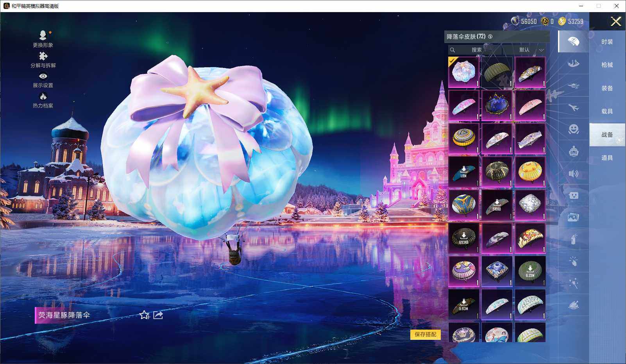This screenshot has width=626, height=364.
Task: Switch to the 装备 tab
Action: point(607,88)
